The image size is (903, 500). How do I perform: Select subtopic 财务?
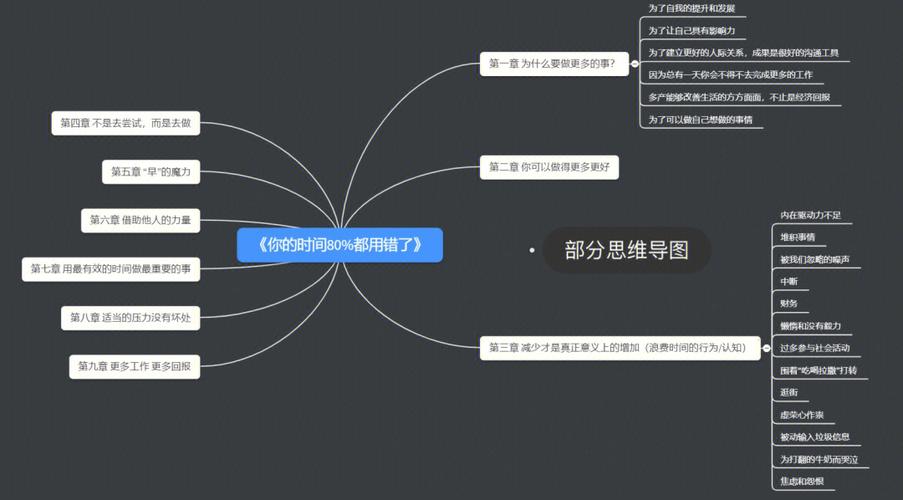tap(789, 303)
